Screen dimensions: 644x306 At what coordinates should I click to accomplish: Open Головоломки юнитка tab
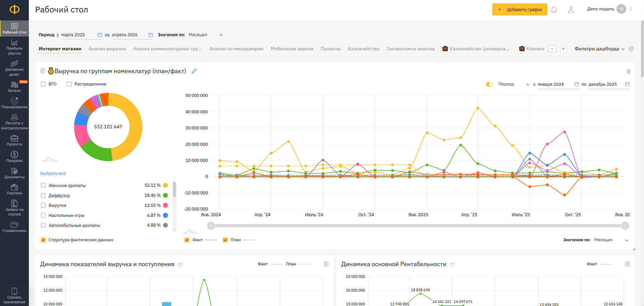click(410, 49)
